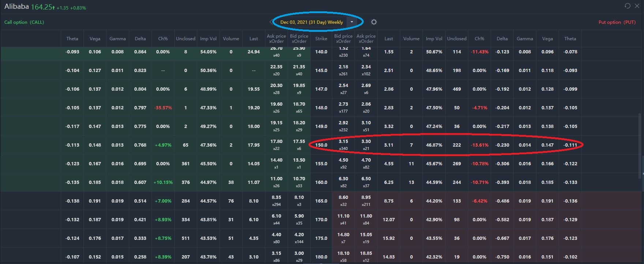Click put last price 12.07

tap(389, 220)
